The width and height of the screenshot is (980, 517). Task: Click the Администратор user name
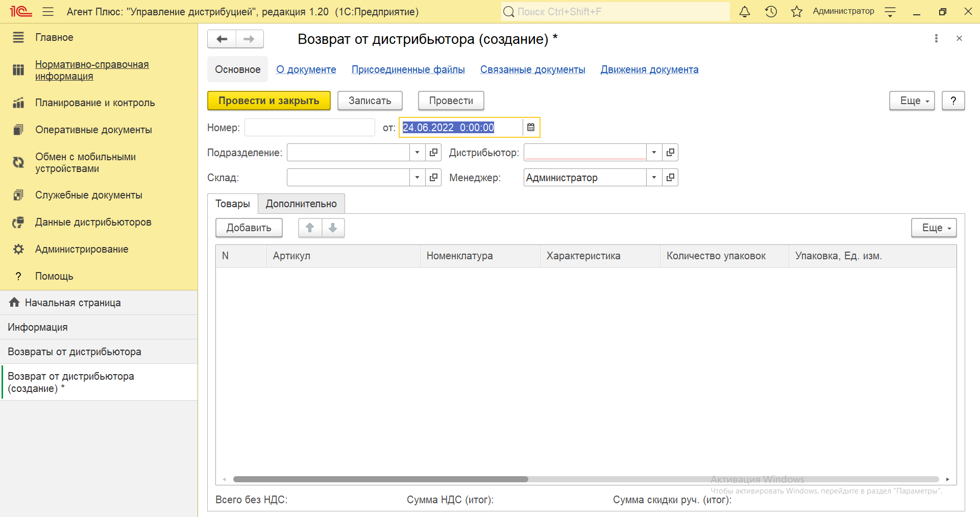click(x=843, y=11)
